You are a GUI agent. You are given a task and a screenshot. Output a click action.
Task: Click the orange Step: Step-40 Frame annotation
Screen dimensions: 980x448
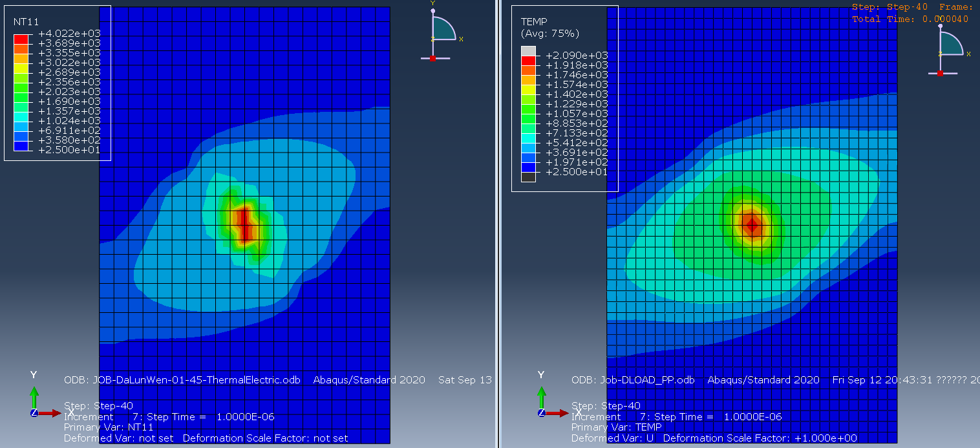tap(912, 7)
